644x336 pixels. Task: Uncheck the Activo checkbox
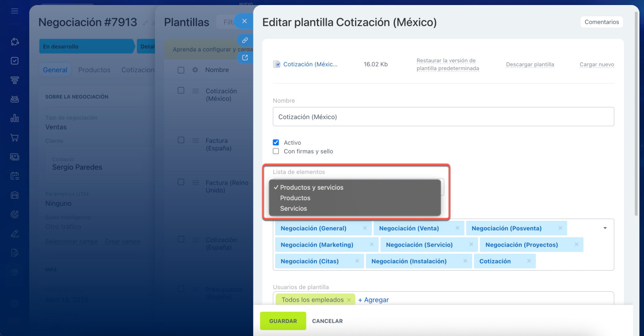click(276, 143)
